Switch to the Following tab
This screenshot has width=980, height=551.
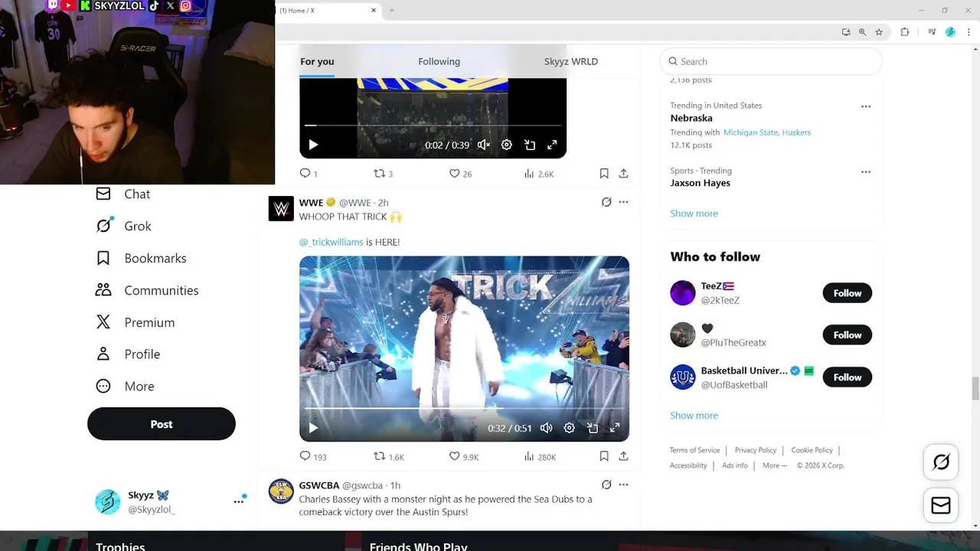pos(439,61)
